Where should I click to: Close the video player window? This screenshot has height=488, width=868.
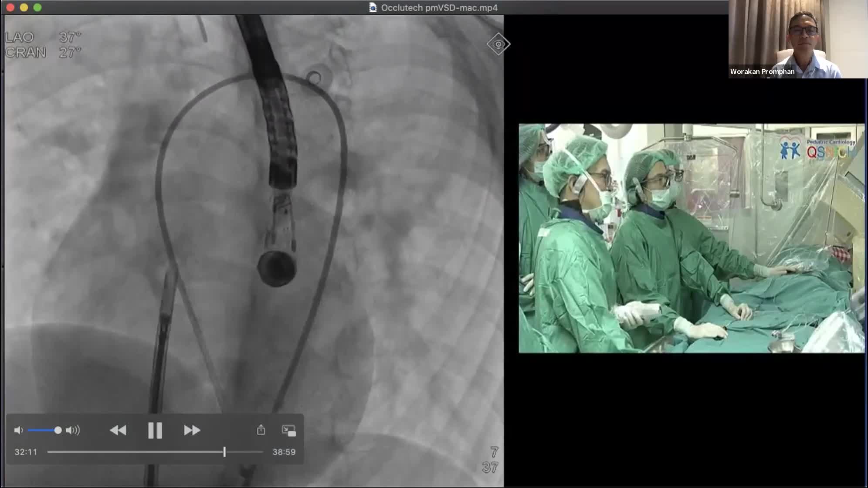point(10,7)
